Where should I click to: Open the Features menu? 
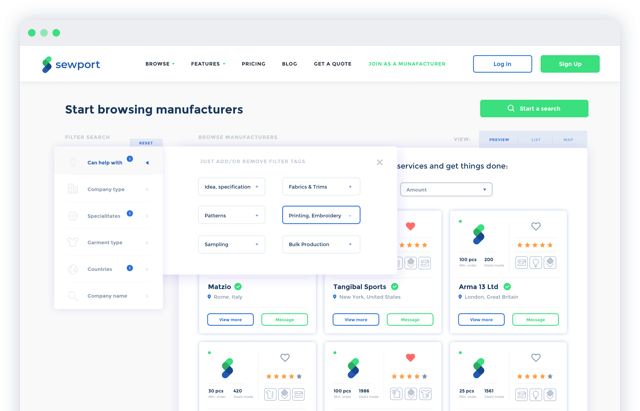[208, 64]
